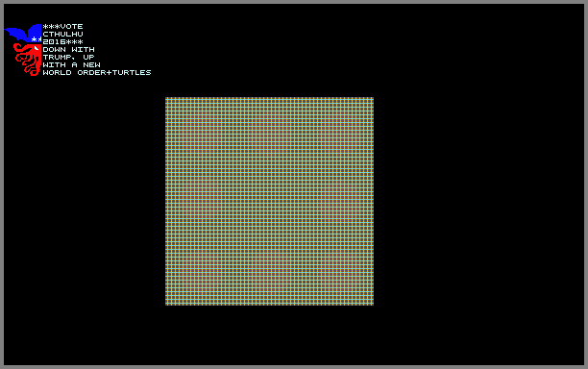Select the asterisks before the word VOTE
The image size is (588, 369).
(x=51, y=27)
